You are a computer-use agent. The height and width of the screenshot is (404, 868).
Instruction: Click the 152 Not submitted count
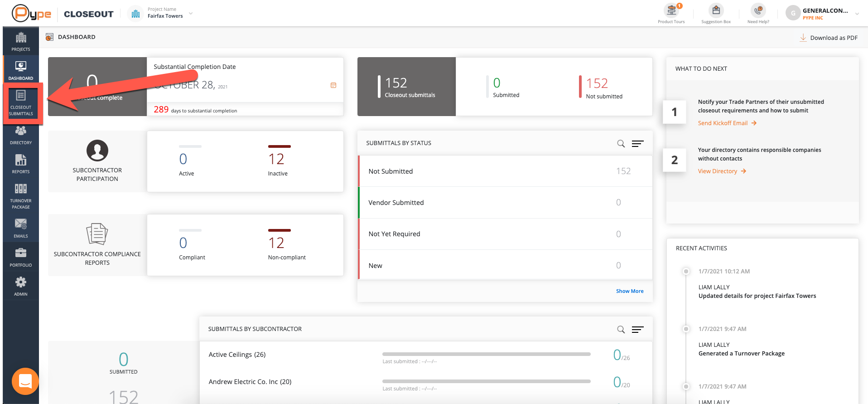[597, 83]
